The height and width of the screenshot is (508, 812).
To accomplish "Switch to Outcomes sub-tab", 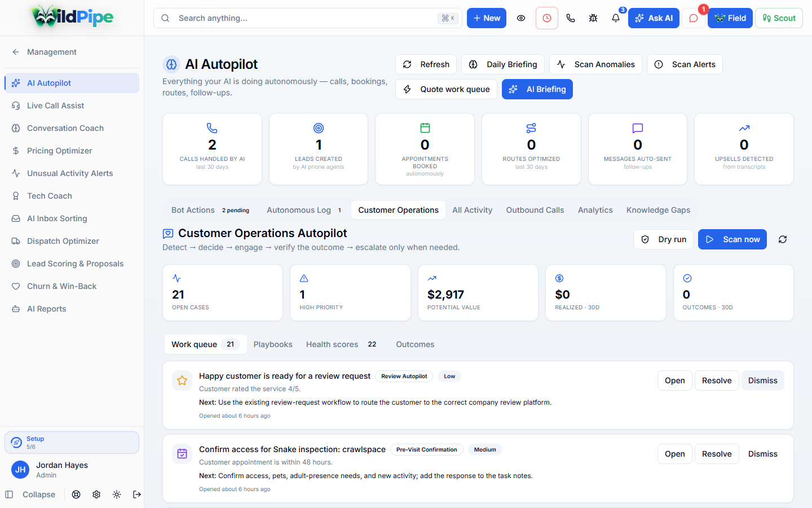I will [415, 344].
